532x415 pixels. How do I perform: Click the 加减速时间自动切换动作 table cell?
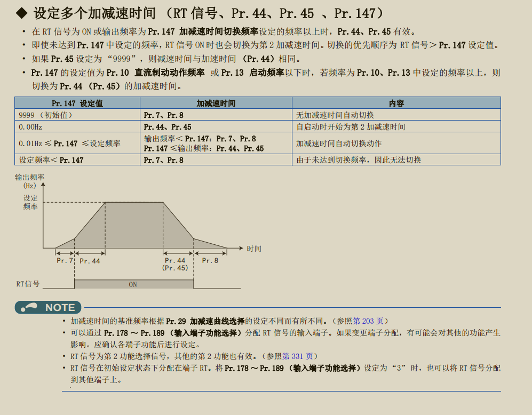(339, 143)
